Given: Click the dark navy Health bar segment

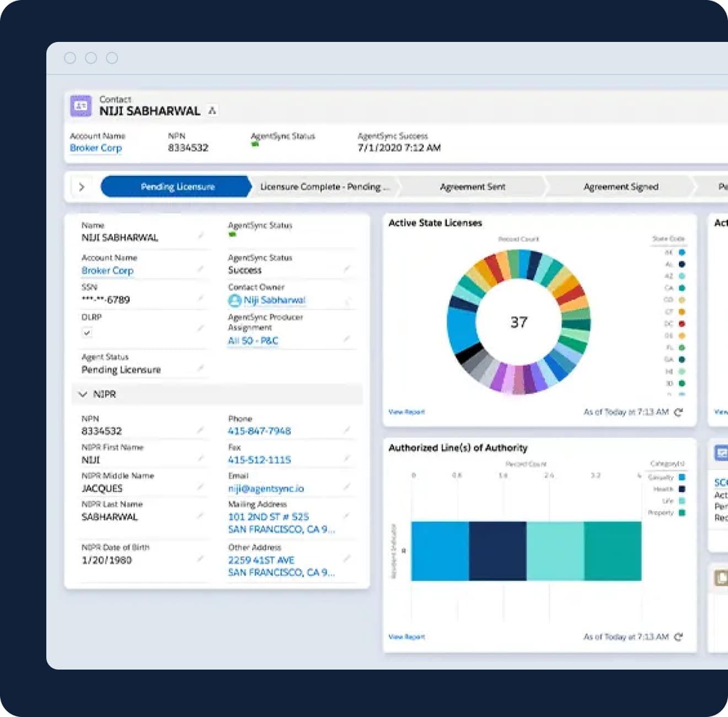Looking at the screenshot, I should 497,551.
